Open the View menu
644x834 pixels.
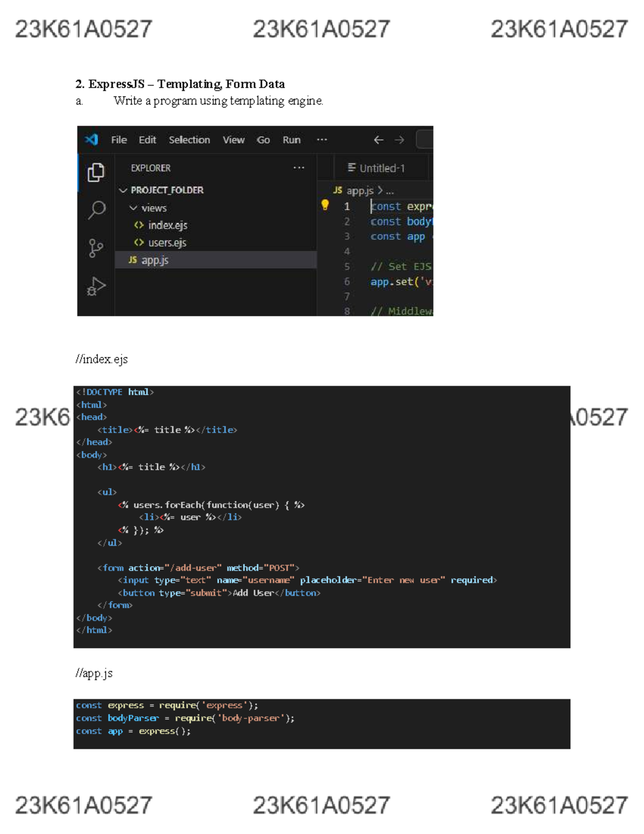[x=233, y=140]
